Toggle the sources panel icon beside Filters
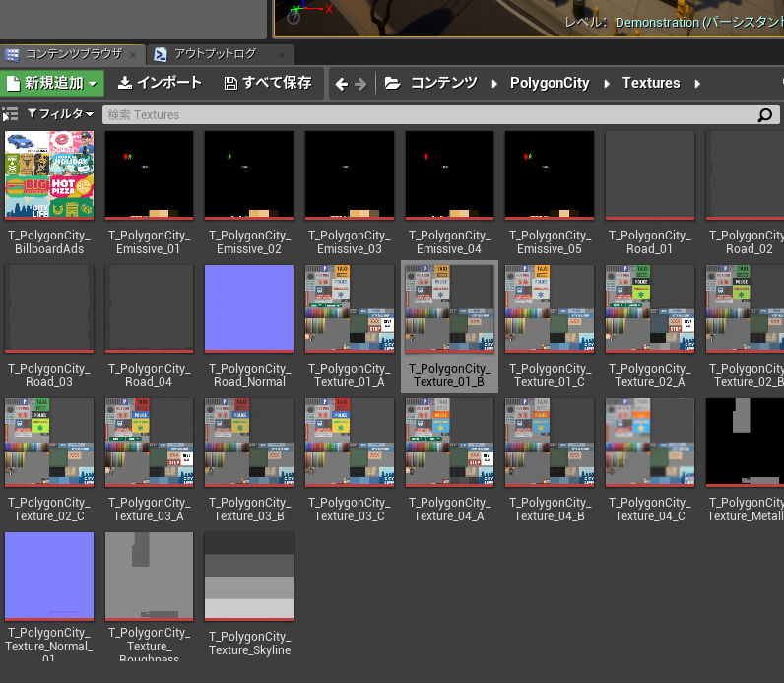This screenshot has height=683, width=784. tap(10, 114)
